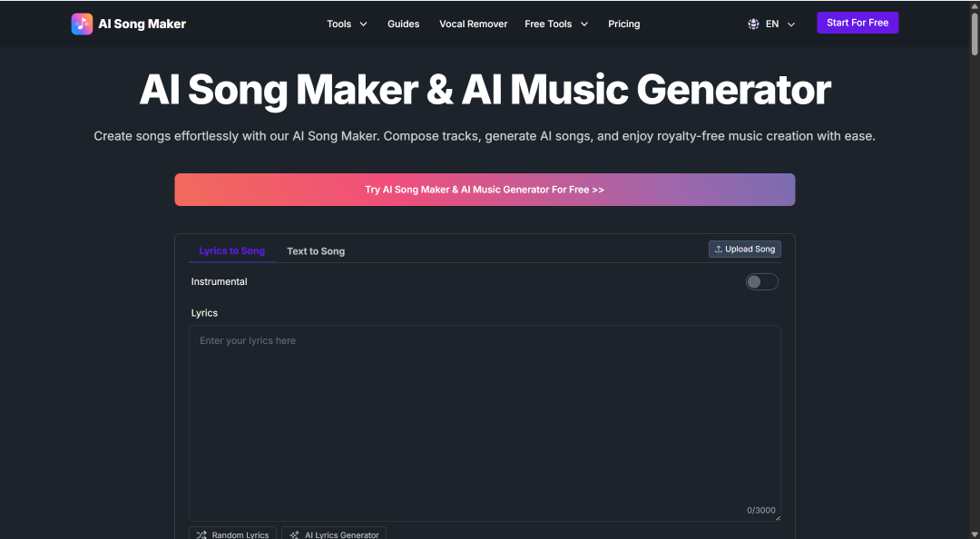Switch to the Lyrics to Song tab
Screen dimensions: 980x539
coord(232,250)
